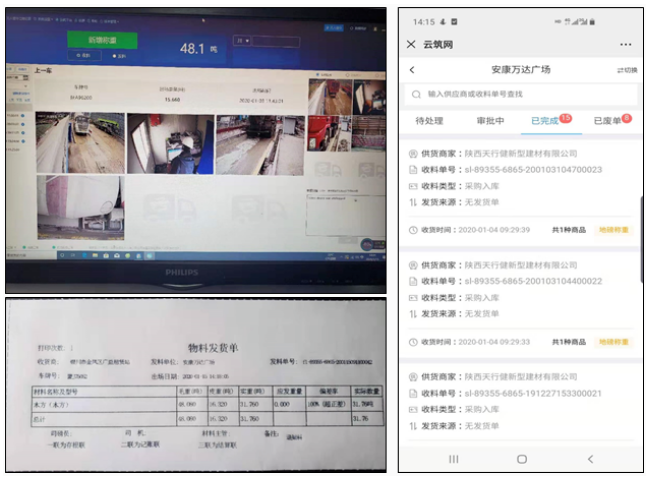This screenshot has width=651, height=478.
Task: Tap the Android back navigation button
Action: tap(590, 459)
